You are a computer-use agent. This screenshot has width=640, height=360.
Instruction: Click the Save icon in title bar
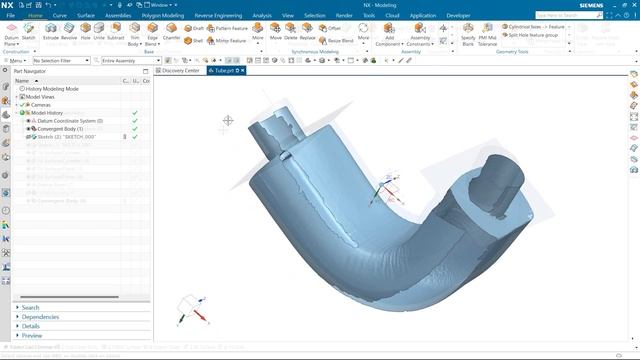pyautogui.click(x=39, y=5)
